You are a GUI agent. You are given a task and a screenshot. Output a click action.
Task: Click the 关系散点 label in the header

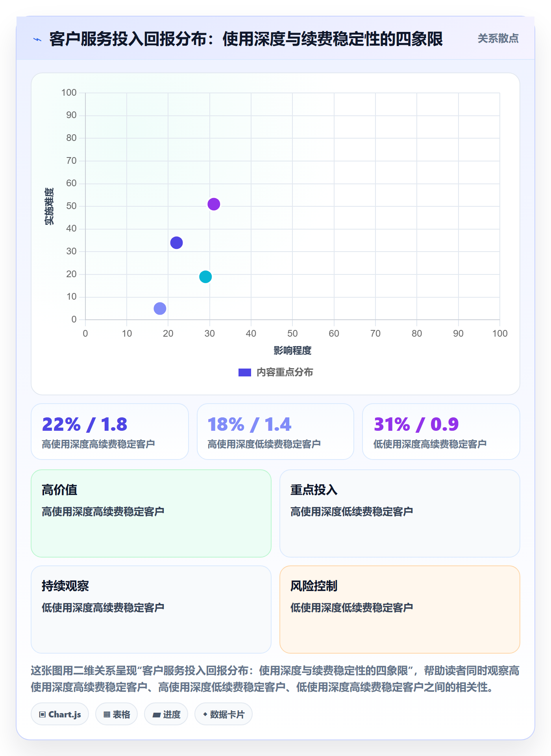[x=498, y=39]
